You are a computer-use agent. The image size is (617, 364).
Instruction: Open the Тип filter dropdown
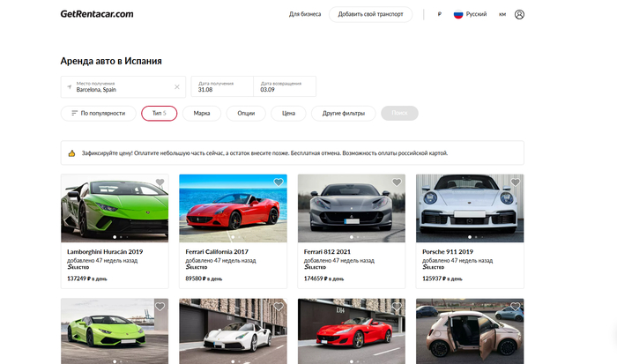pos(159,114)
